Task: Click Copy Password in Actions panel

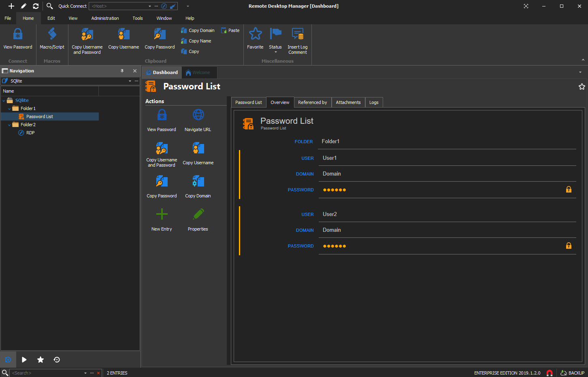Action: (x=162, y=186)
